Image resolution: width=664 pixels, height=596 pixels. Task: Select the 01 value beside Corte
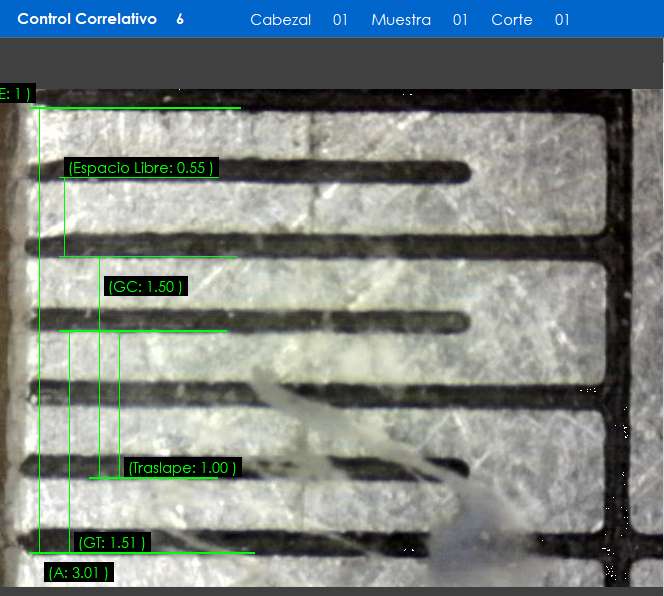pyautogui.click(x=562, y=20)
